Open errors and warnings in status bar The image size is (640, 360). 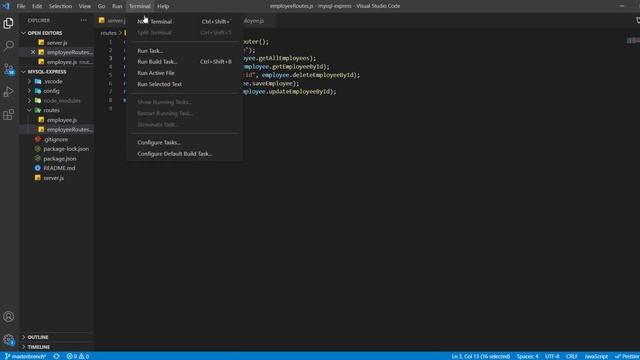(x=78, y=356)
